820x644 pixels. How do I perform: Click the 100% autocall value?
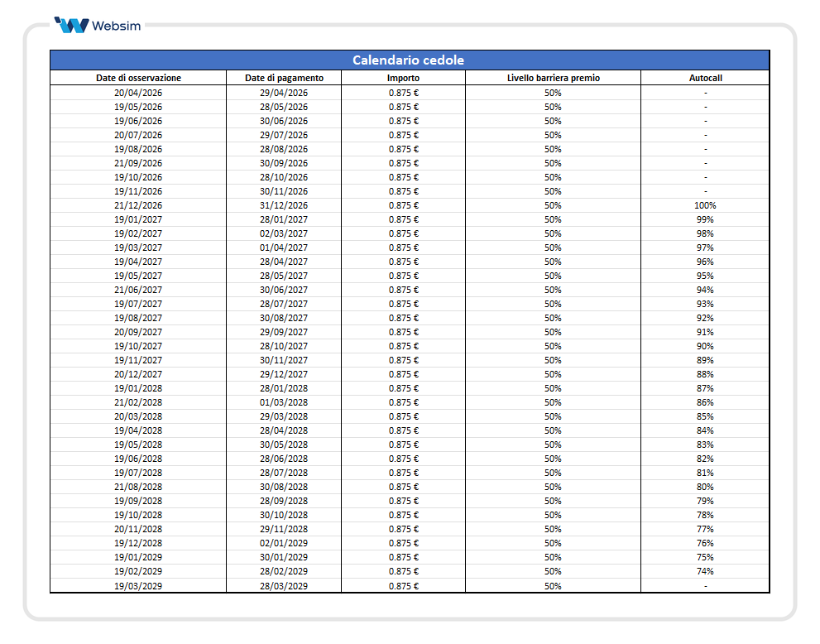tap(705, 205)
